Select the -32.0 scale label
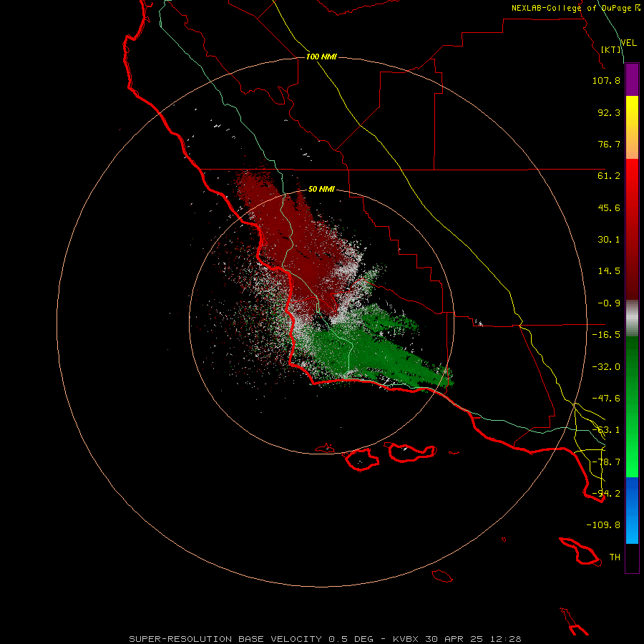644x644 pixels. coord(606,367)
